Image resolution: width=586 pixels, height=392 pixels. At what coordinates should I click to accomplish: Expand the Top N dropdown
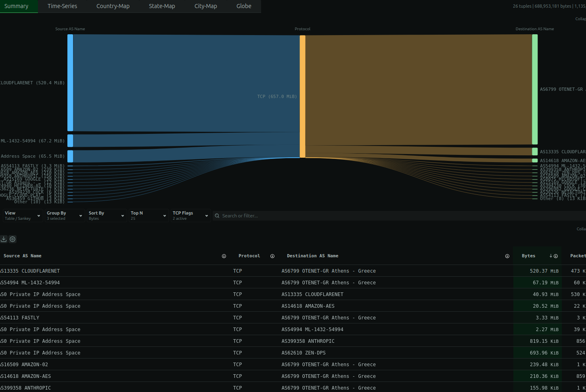pos(149,216)
